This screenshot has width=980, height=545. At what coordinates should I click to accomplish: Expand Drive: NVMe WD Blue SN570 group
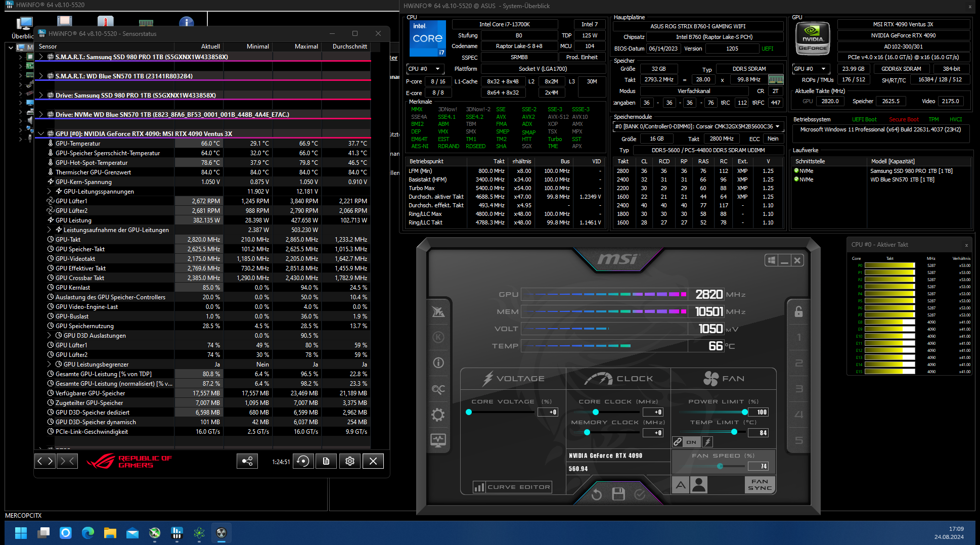[41, 115]
